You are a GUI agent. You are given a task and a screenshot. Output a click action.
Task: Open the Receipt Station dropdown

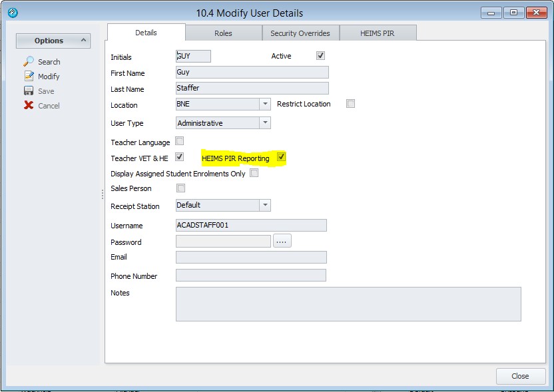pos(265,205)
